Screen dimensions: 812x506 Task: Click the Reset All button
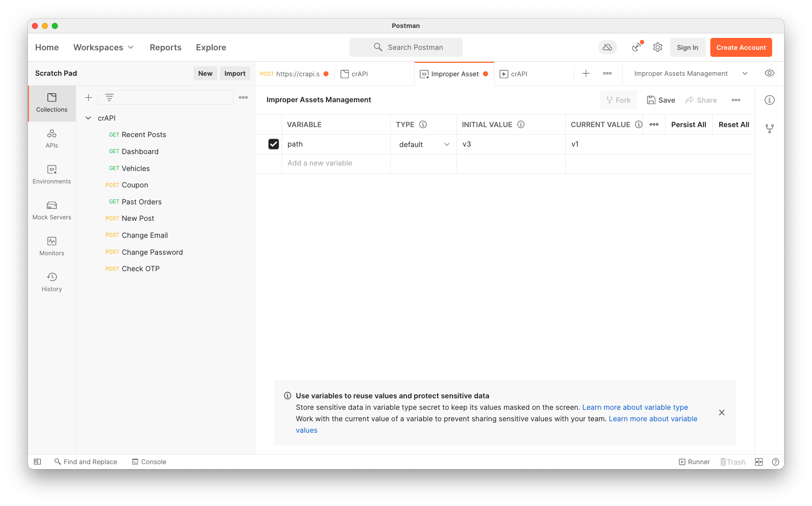(x=734, y=125)
